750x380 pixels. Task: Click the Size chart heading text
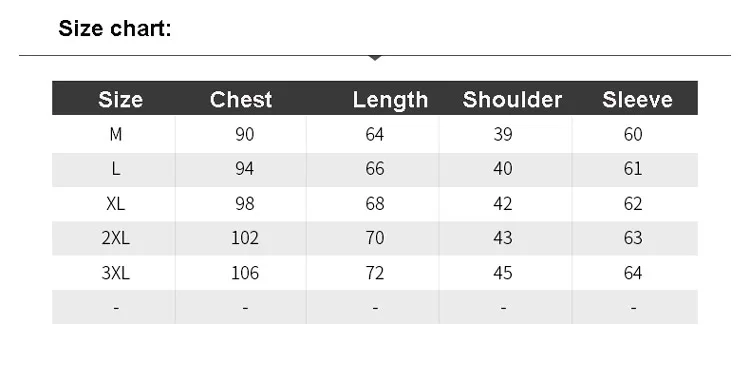tap(115, 28)
